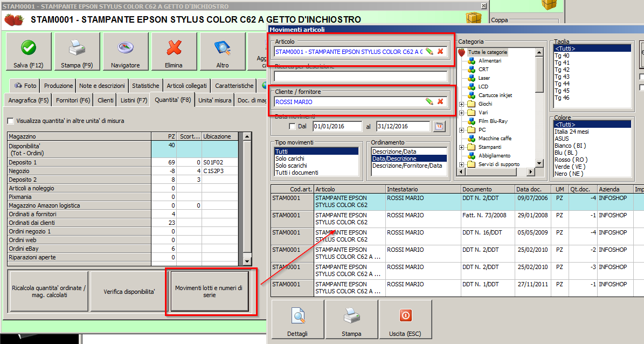Expand the Stampanti category node
Viewport: 644px width, 344px height.
[462, 147]
